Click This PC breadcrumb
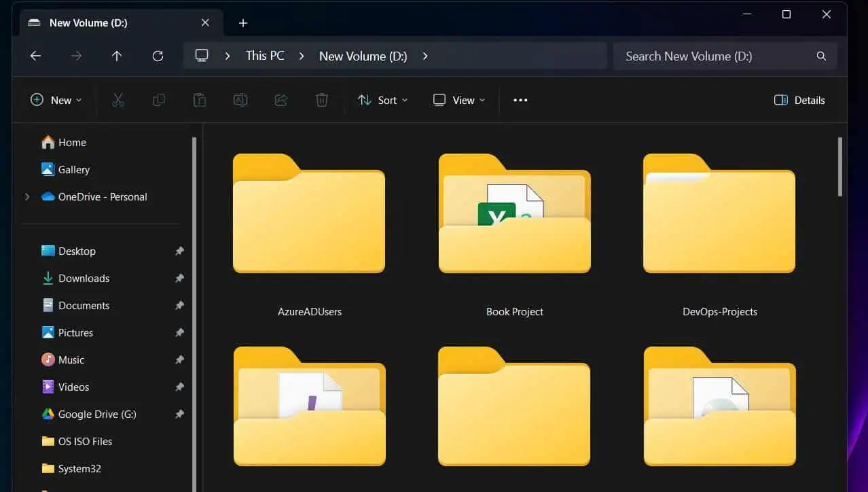This screenshot has height=492, width=868. click(265, 56)
